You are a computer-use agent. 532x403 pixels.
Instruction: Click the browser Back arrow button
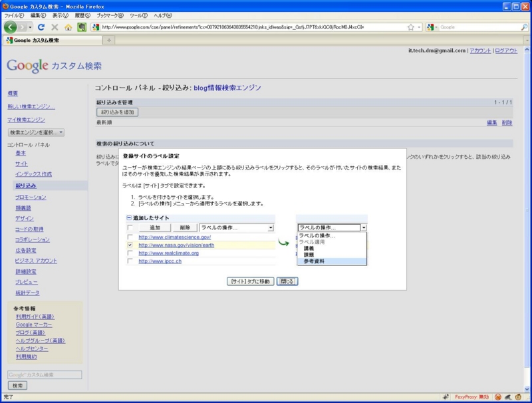[10, 27]
